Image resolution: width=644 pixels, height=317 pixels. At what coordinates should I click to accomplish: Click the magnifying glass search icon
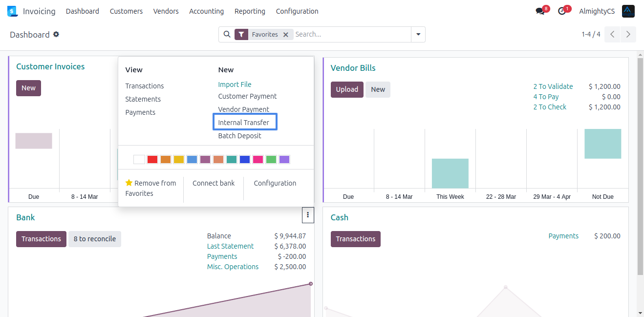pos(227,34)
